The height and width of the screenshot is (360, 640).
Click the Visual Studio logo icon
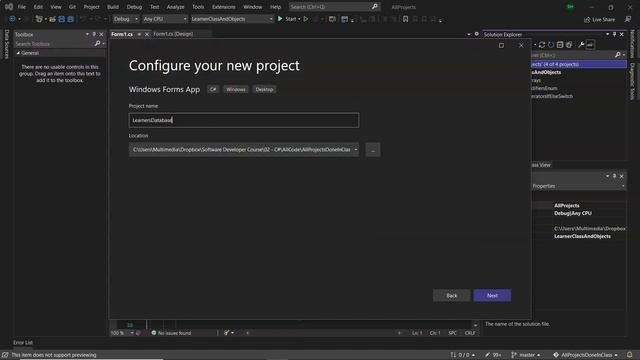pos(9,7)
